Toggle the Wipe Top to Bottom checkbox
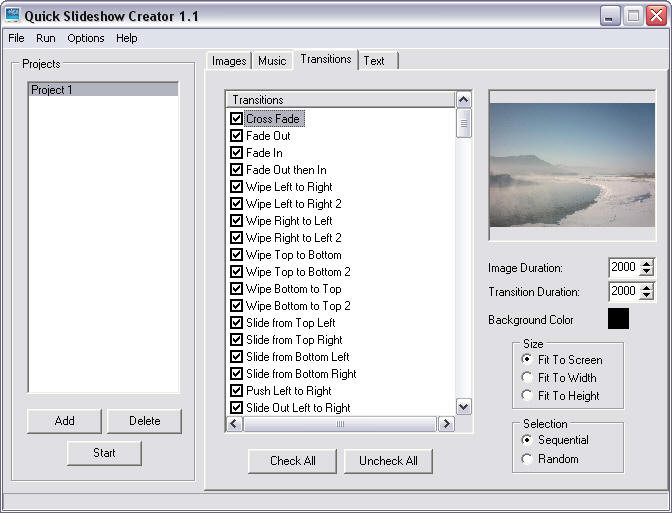 point(236,255)
